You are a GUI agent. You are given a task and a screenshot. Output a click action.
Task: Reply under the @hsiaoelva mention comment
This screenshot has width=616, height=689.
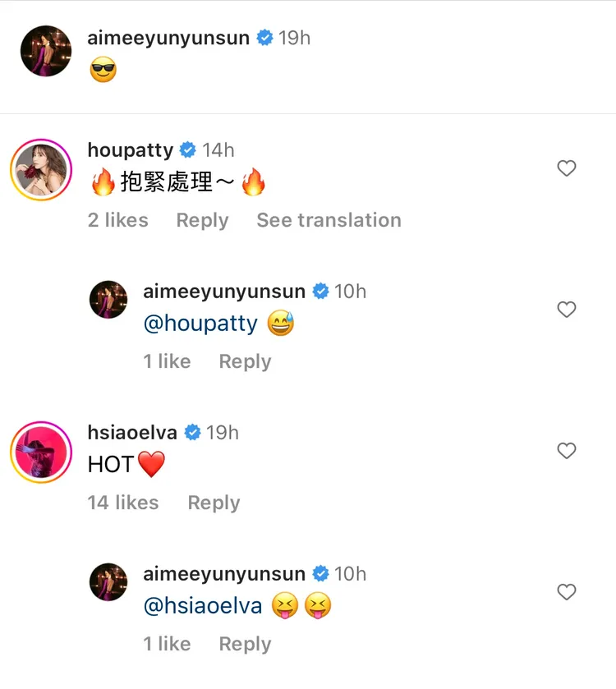coord(245,644)
